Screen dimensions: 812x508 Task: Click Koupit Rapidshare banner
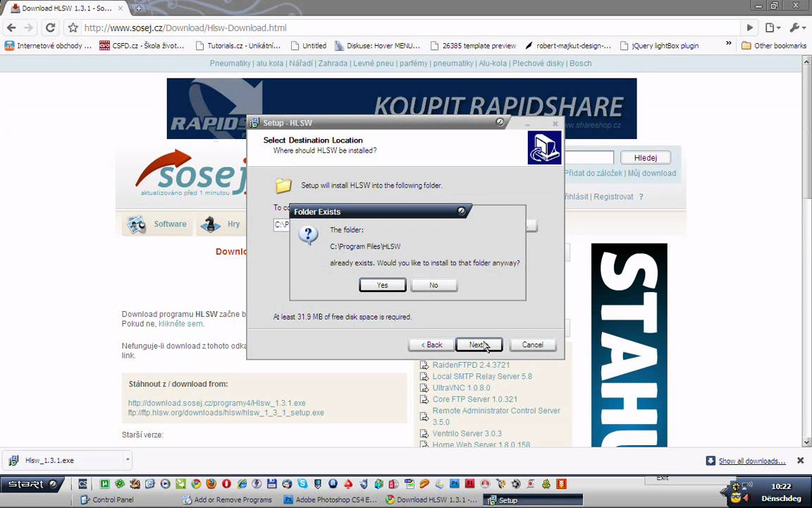pos(401,109)
